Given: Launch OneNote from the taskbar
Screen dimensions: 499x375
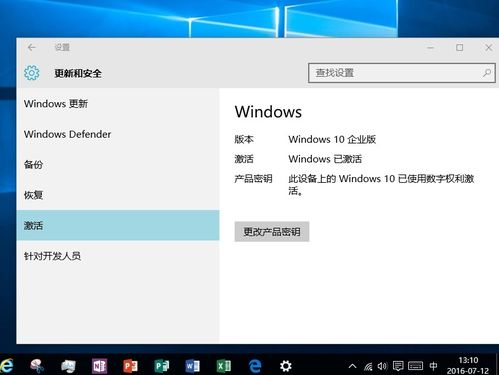Looking at the screenshot, I should click(x=99, y=366).
